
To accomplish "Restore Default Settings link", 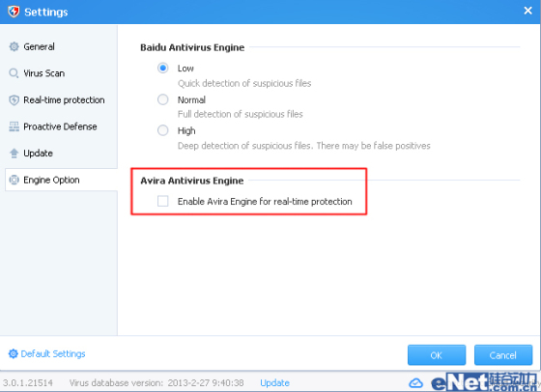I will pos(53,353).
